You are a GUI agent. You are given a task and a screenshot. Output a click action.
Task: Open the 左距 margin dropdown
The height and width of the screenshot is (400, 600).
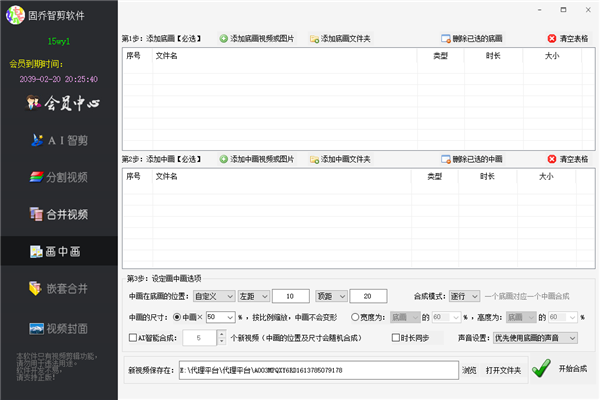[x=254, y=296]
